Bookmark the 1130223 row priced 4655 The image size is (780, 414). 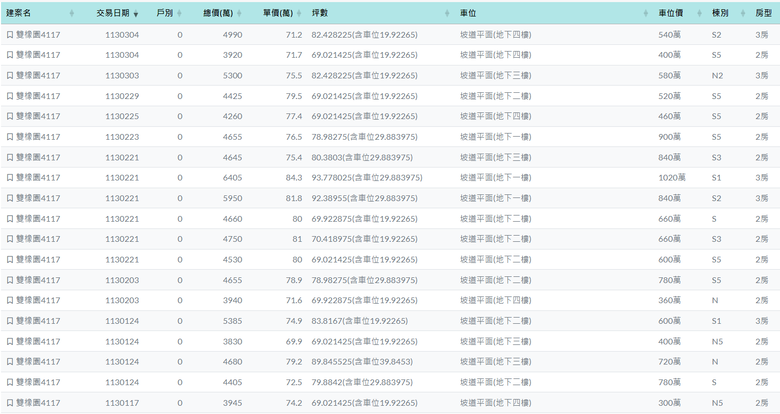click(10, 137)
